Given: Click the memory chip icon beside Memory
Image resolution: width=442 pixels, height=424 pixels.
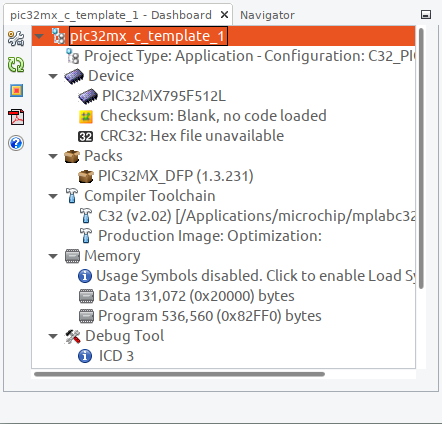Looking at the screenshot, I should coord(72,256).
